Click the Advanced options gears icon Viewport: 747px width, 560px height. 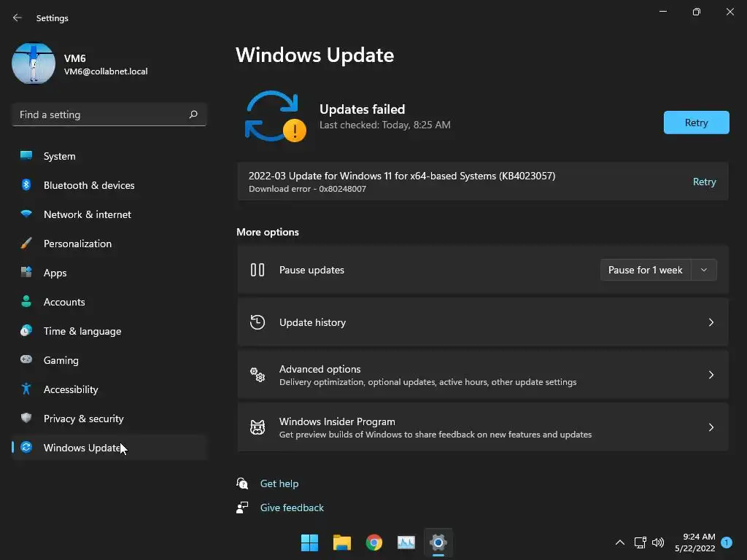coord(258,375)
